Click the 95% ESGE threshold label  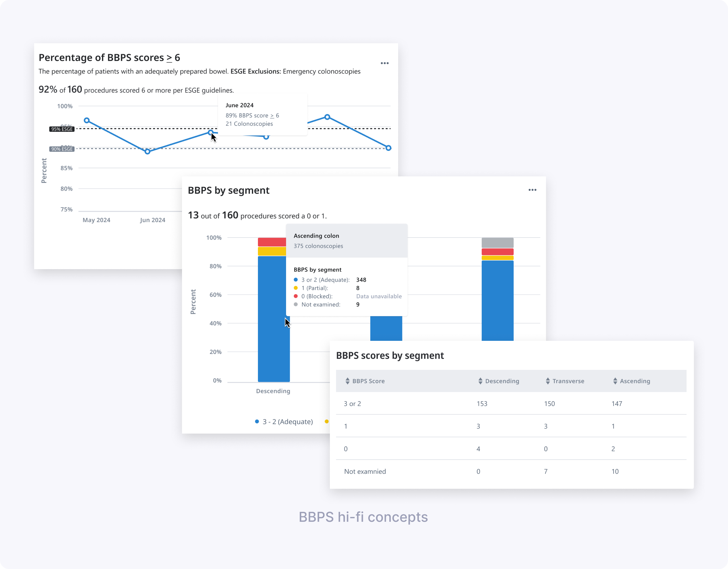[62, 129]
